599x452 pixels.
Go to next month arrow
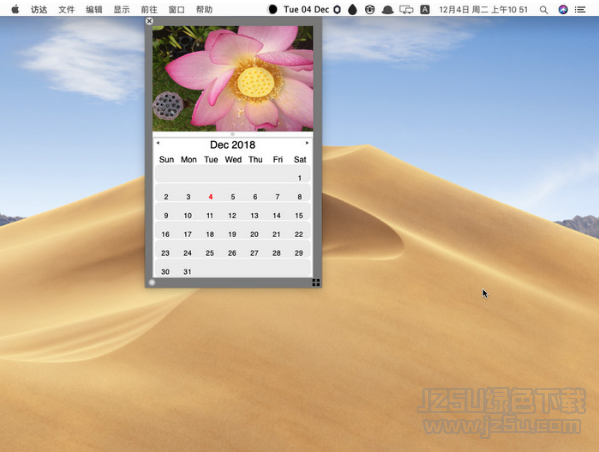[307, 143]
